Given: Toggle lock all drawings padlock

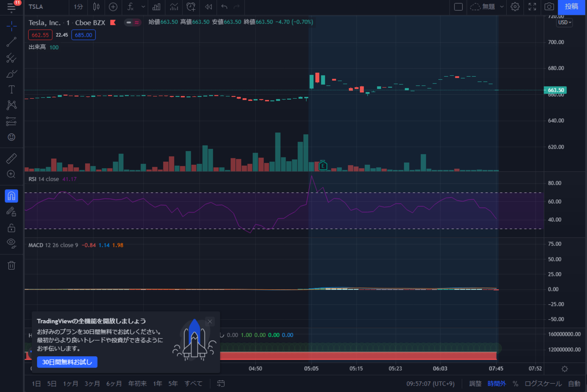Looking at the screenshot, I should (11, 228).
